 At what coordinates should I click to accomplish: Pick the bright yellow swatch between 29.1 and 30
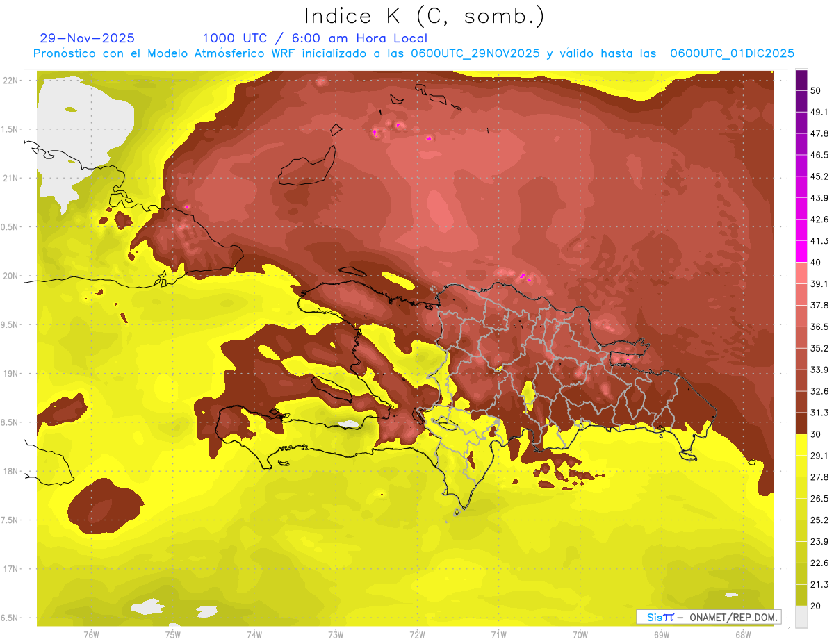[802, 445]
